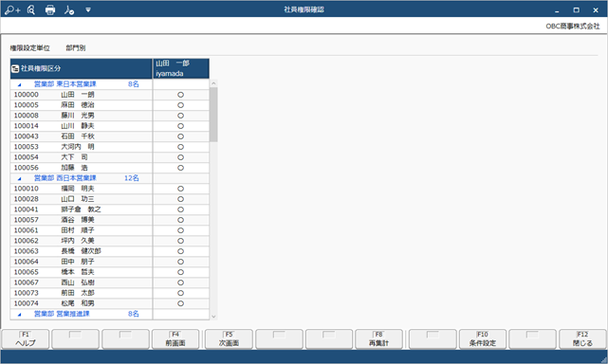This screenshot has height=364, width=608.
Task: Click the permission circle for employee 100063
Action: click(x=181, y=252)
